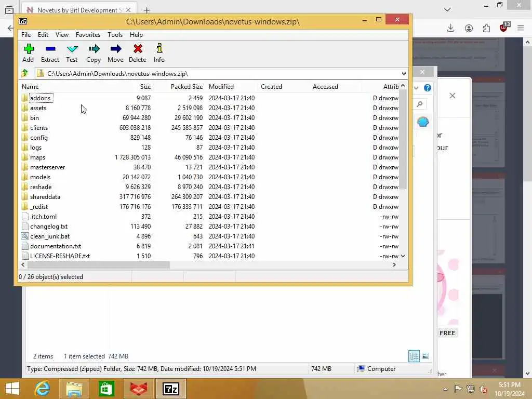
Task: Select the _redist folder
Action: click(x=38, y=206)
